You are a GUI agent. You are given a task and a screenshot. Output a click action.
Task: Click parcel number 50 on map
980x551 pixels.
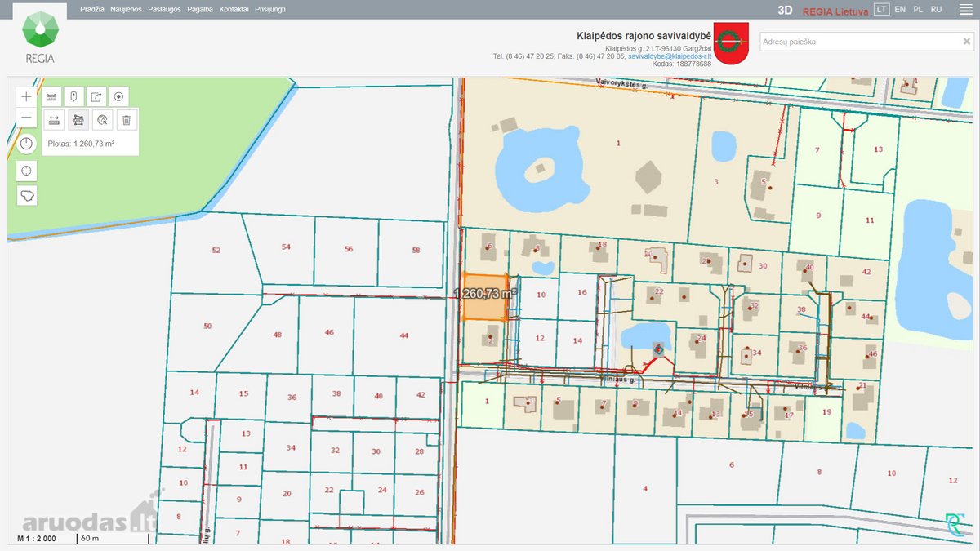[207, 327]
